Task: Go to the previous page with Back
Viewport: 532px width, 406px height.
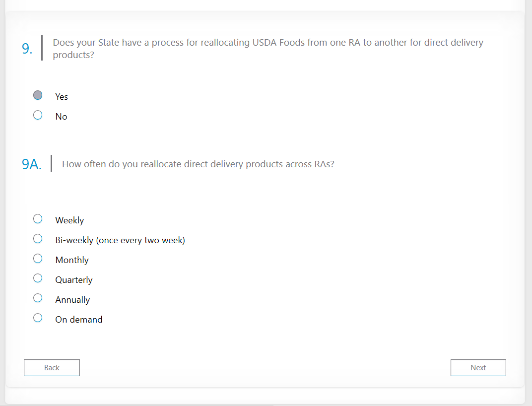Action: tap(52, 368)
